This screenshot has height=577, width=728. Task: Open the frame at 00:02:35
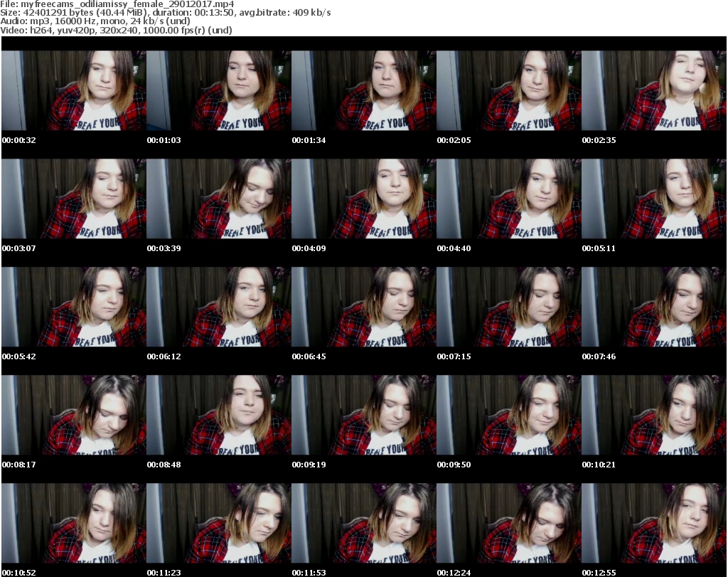[x=653, y=90]
